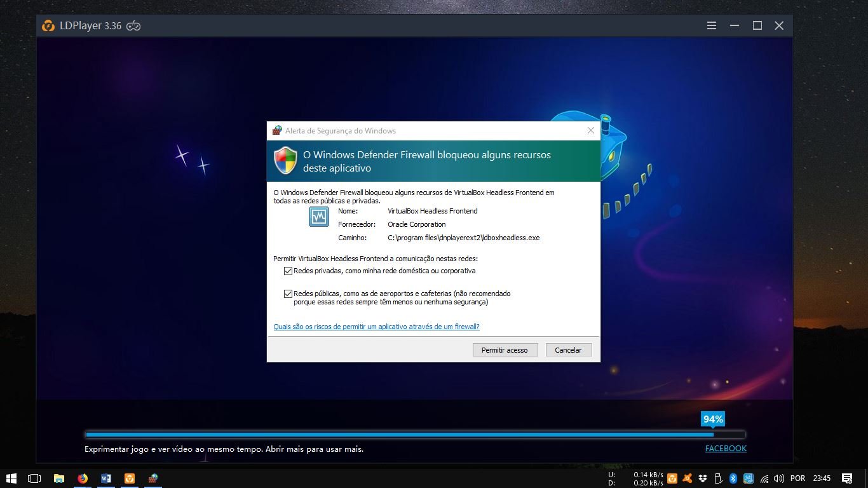The width and height of the screenshot is (868, 488).
Task: Open the Wi-Fi network tray icon
Action: pos(764,478)
